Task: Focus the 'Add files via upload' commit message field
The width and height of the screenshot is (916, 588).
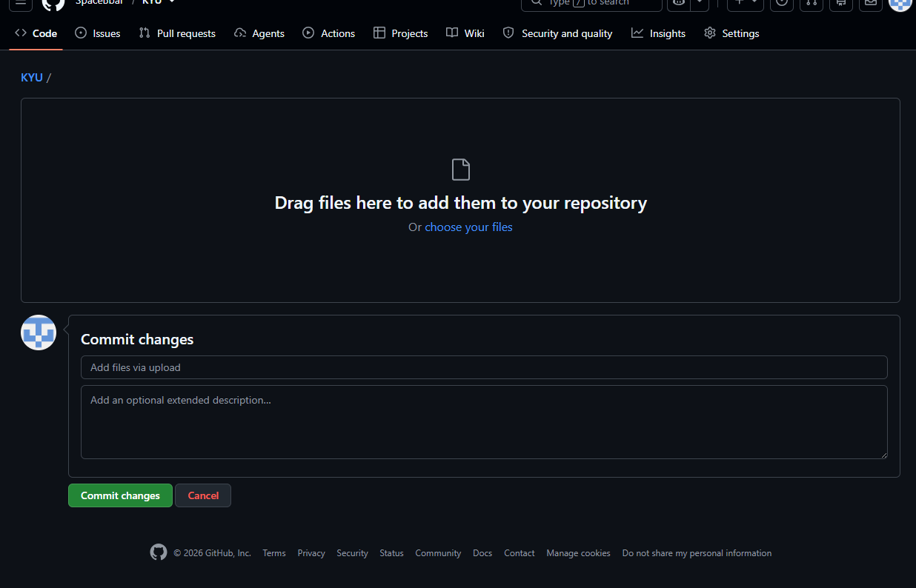Action: 484,367
